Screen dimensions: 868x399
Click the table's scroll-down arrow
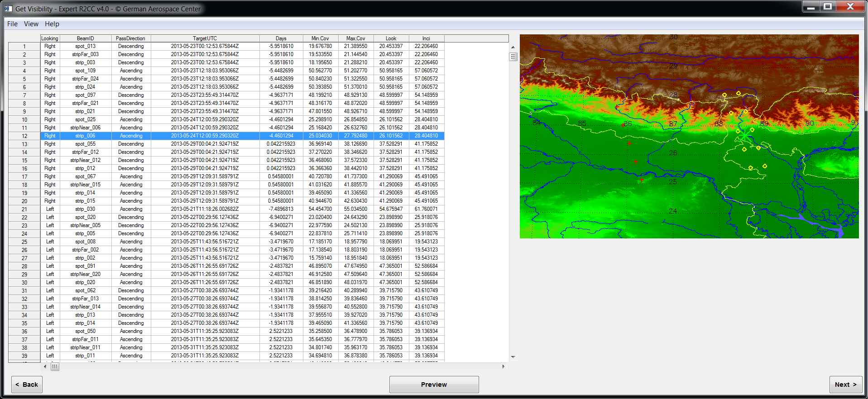click(x=513, y=357)
